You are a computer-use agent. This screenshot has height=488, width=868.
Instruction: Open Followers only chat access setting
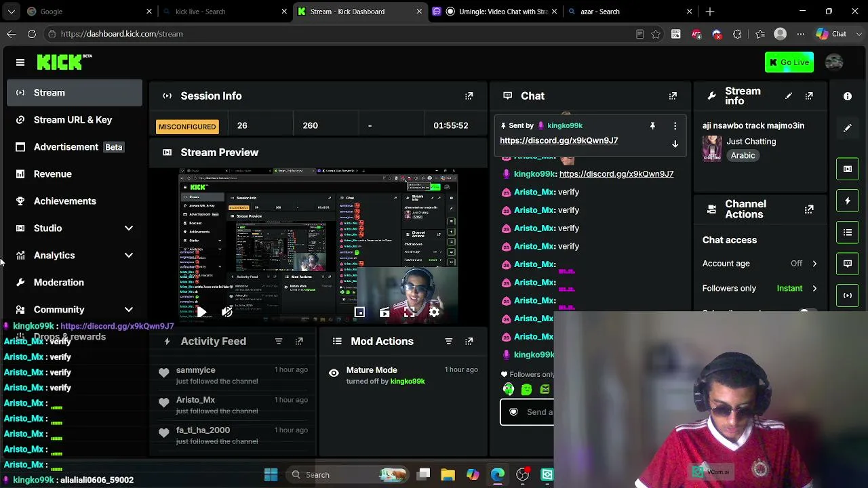[759, 289]
